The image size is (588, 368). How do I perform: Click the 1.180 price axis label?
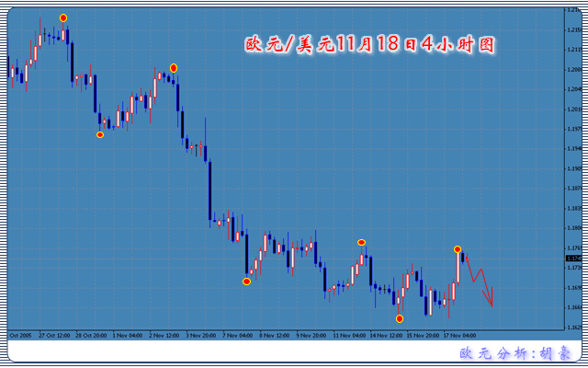(x=574, y=228)
